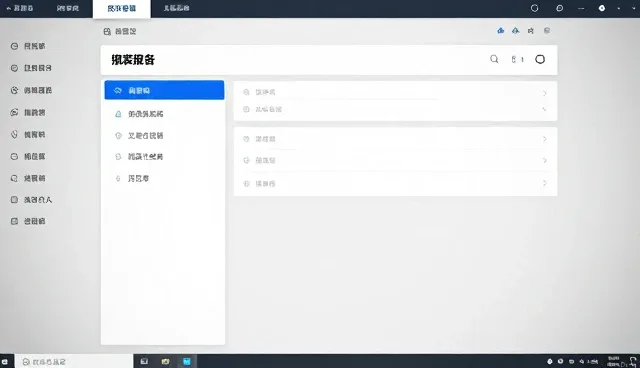Open the yellow folder icon in the taskbar
Screen dimensions: 640x368
165,361
